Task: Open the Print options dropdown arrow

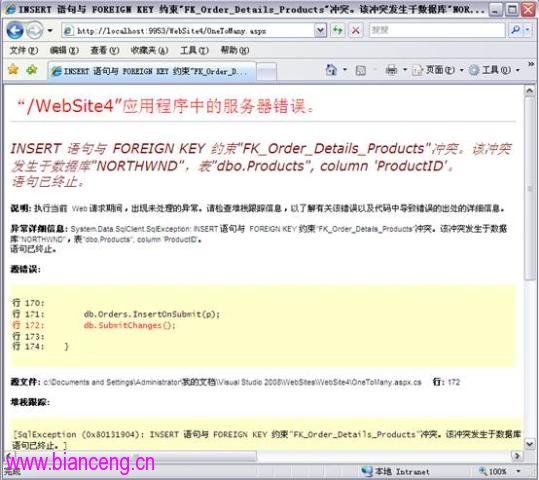Action: coord(405,70)
